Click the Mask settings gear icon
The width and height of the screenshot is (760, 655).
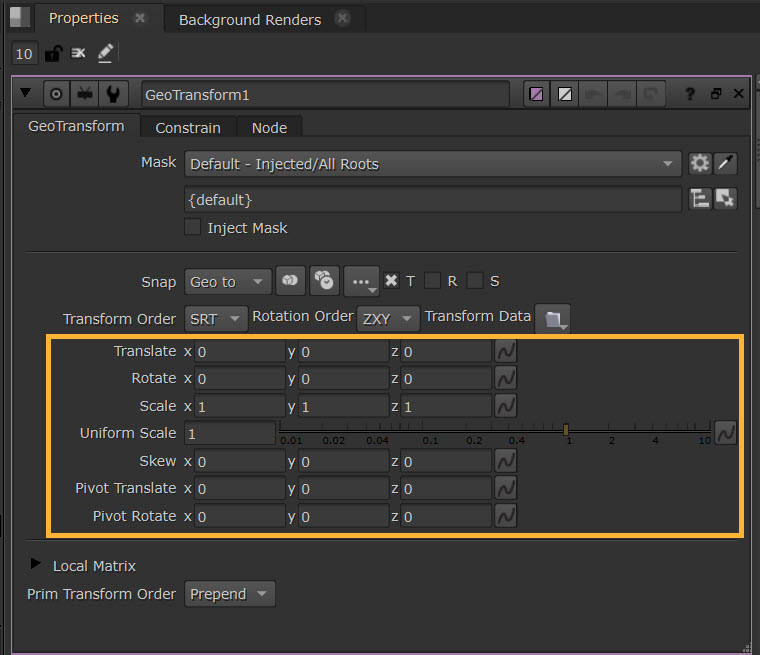tap(699, 164)
